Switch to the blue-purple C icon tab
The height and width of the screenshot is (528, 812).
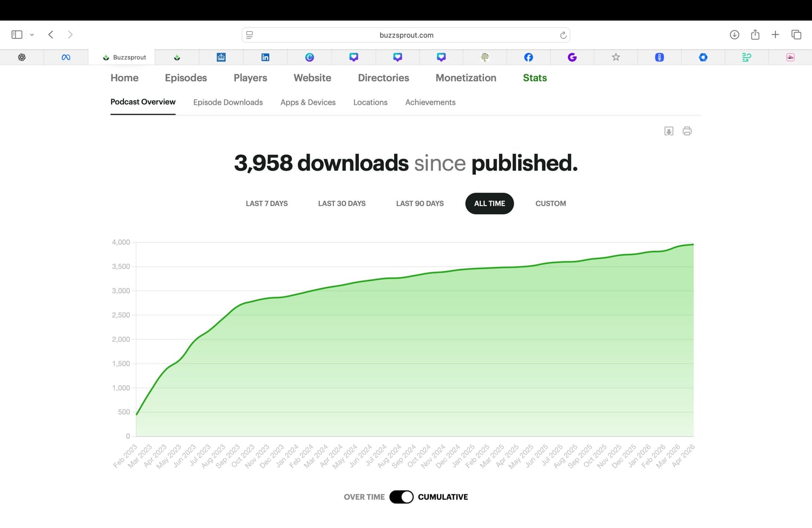tap(310, 57)
